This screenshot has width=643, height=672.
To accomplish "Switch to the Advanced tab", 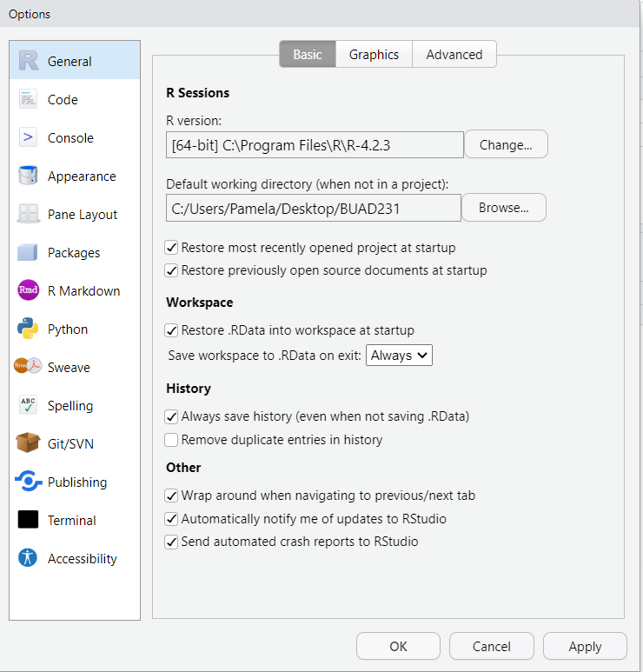I will click(x=454, y=55).
